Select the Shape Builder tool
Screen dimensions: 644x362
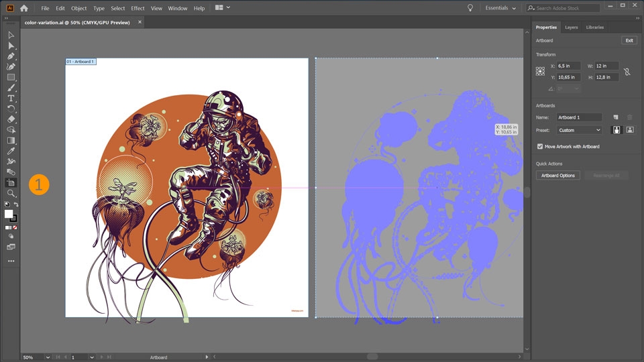(11, 129)
